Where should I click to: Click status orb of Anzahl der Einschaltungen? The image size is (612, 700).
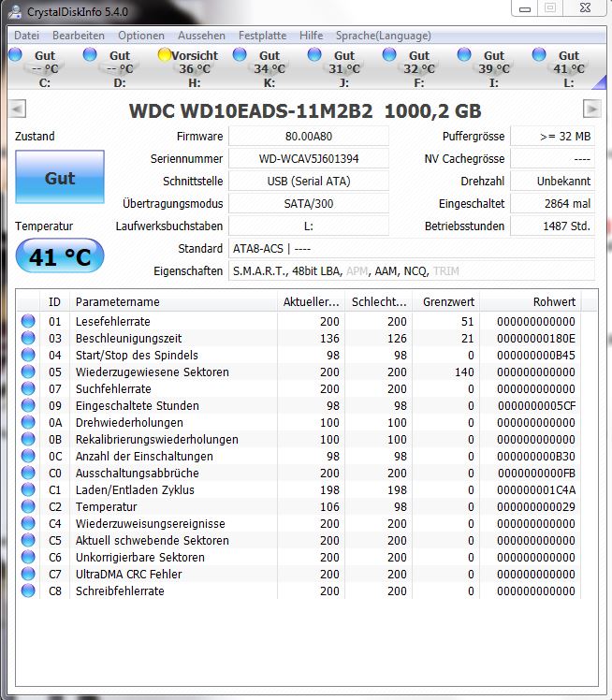tap(28, 456)
